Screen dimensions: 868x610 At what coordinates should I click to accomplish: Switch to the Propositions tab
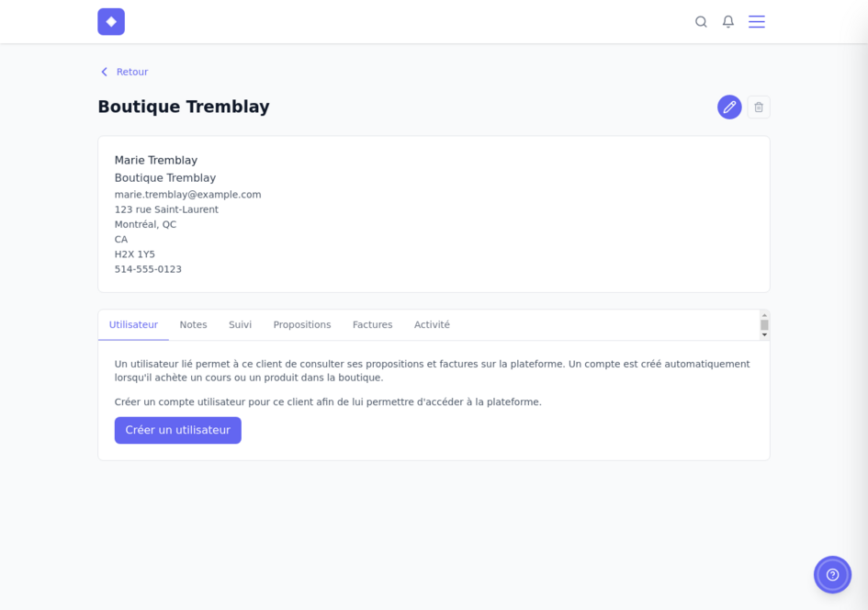coord(301,325)
